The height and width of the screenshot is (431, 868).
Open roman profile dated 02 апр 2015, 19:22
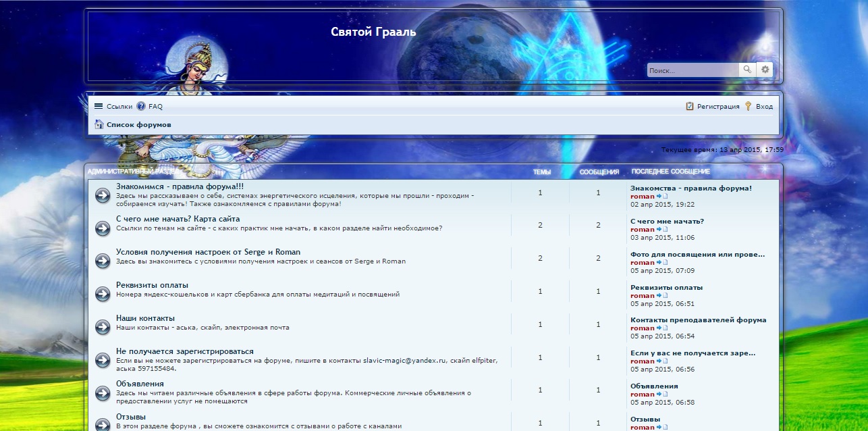pos(643,196)
